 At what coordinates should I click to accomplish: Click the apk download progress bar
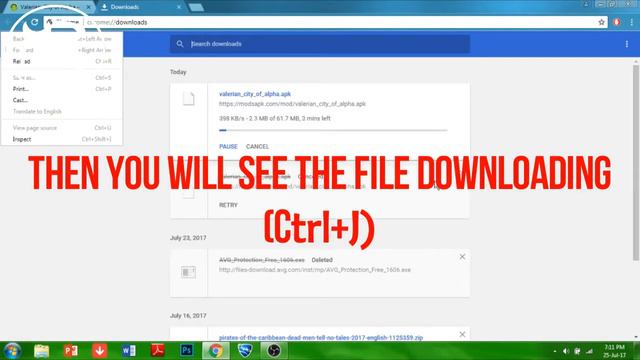point(333,130)
